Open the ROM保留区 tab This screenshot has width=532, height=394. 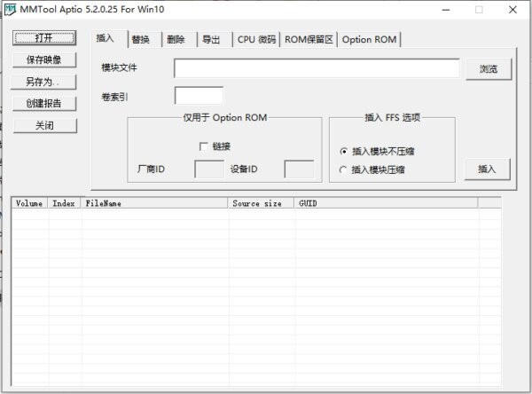[x=309, y=40]
